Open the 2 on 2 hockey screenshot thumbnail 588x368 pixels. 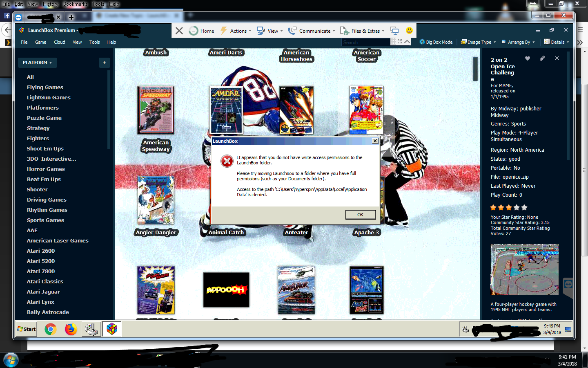[x=524, y=269]
